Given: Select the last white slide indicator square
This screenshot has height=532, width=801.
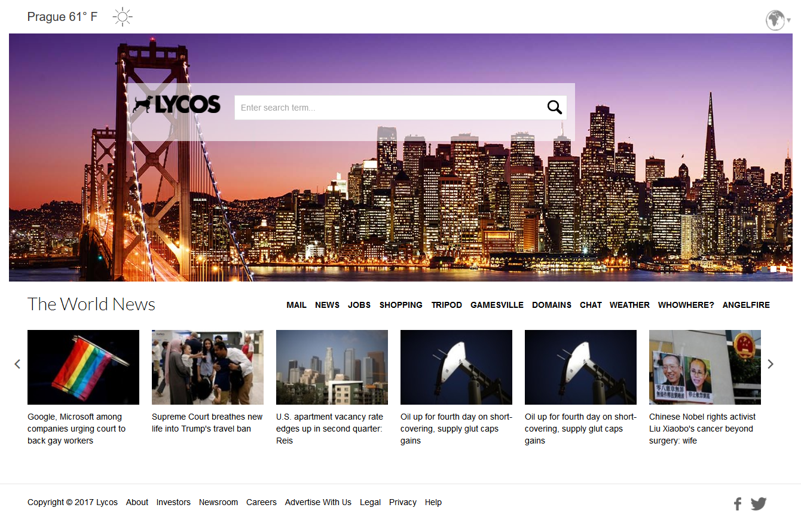Looking at the screenshot, I should 783,269.
